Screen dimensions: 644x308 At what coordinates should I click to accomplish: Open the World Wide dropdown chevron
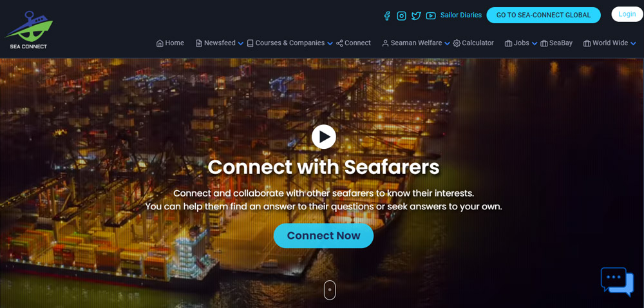[x=633, y=44]
